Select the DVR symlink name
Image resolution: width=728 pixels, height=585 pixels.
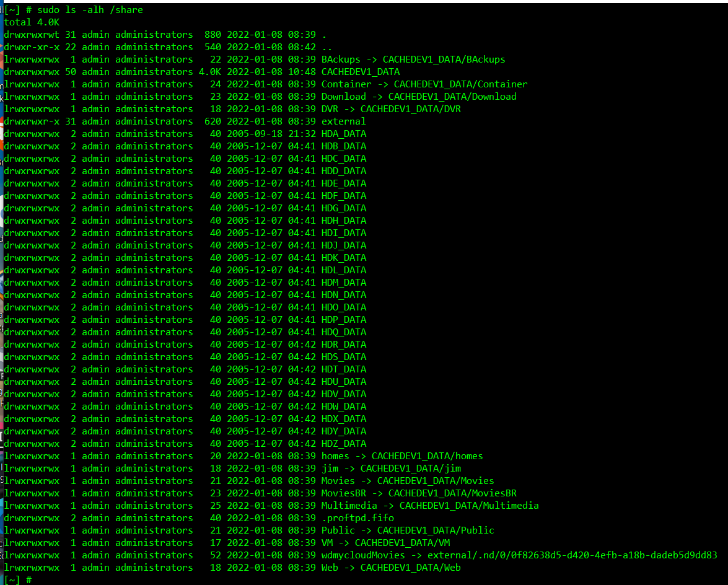pyautogui.click(x=330, y=109)
